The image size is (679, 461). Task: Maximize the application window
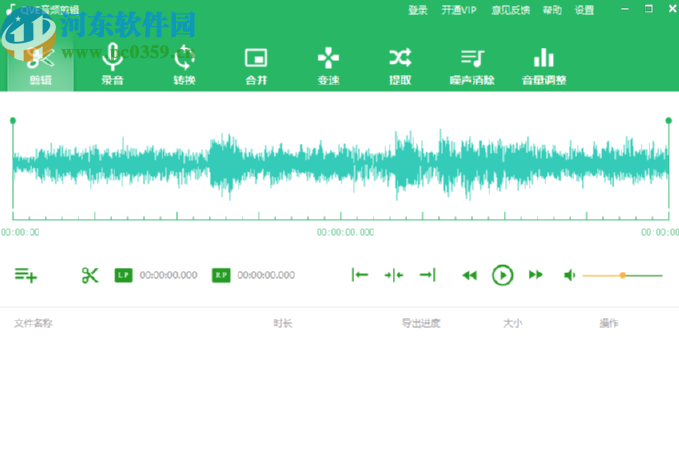(x=649, y=9)
